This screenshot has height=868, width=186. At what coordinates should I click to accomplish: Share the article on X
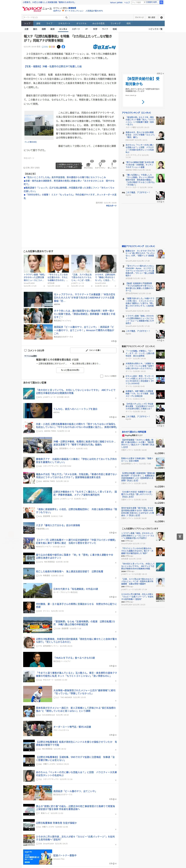tap(59, 47)
